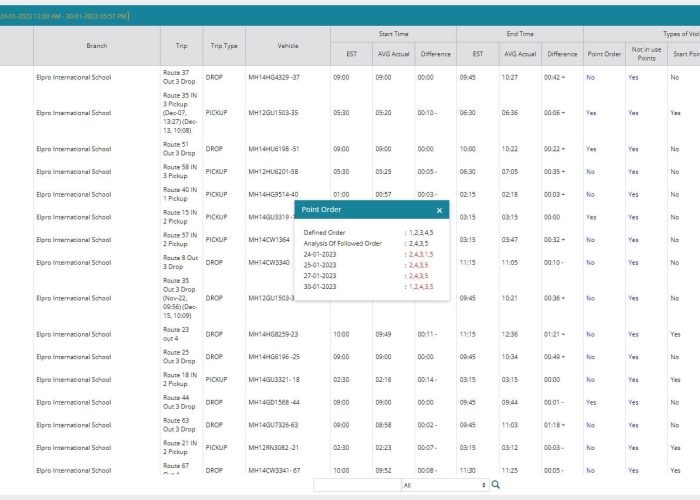Open Point Order 'Yes' for vehicle MH14HU6198-51
700x500 pixels.
(591, 148)
